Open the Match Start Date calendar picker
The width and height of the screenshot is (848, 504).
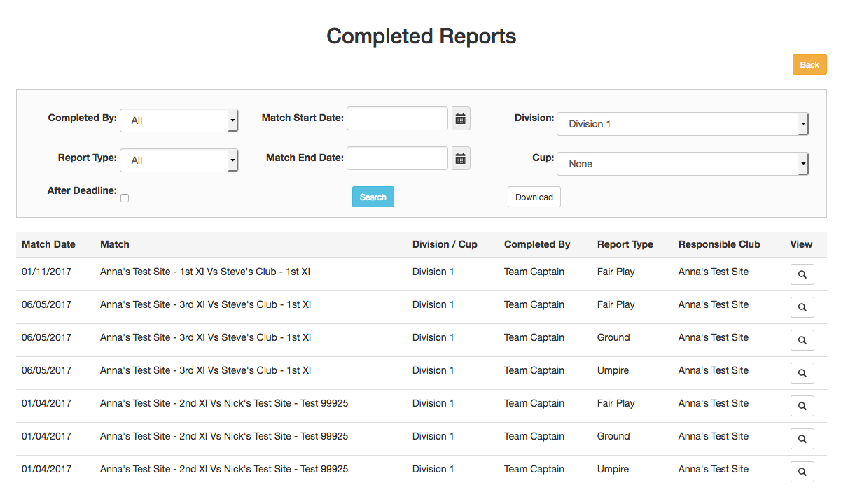pyautogui.click(x=461, y=119)
